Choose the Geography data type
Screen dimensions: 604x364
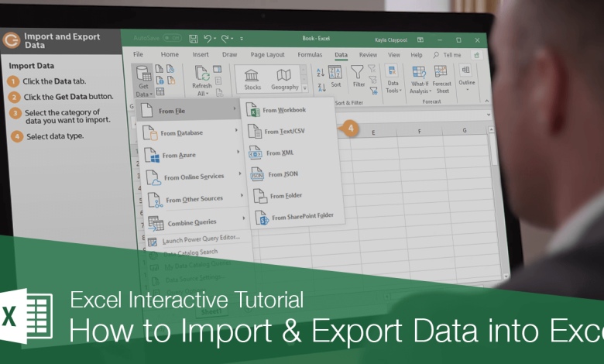[x=284, y=80]
